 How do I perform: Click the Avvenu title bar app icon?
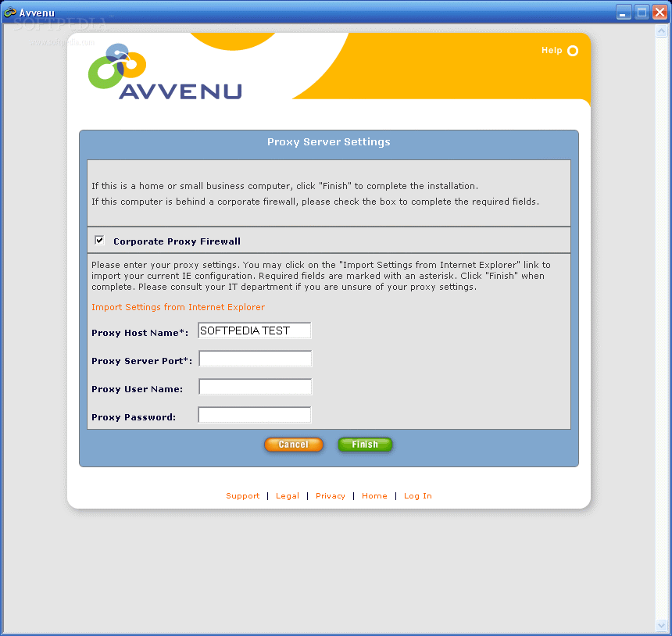10,13
